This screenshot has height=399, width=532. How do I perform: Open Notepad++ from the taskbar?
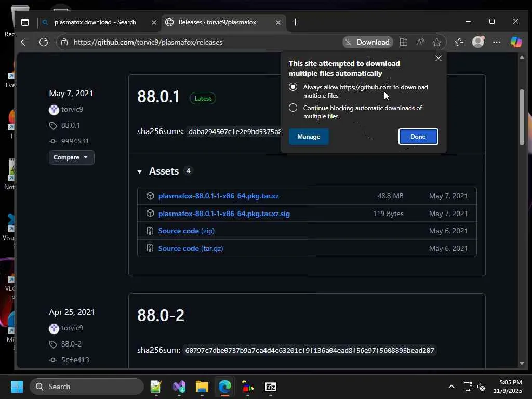(x=156, y=387)
